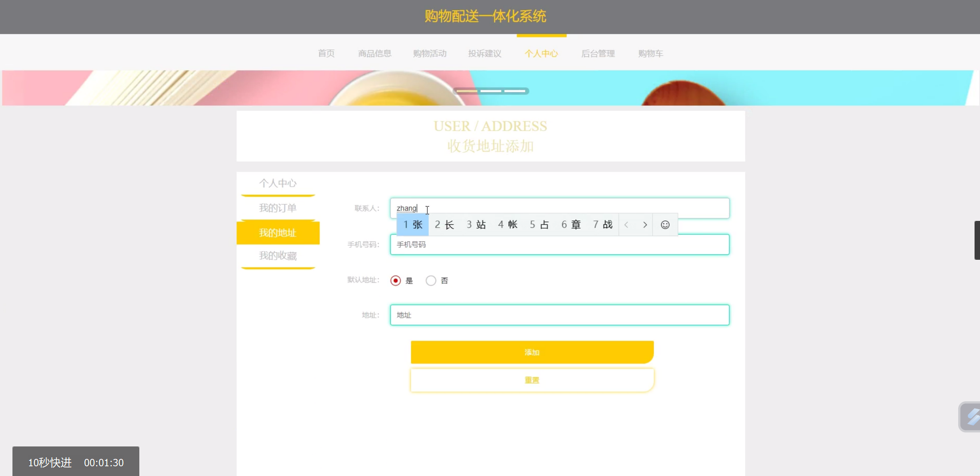Open 我的收藏 in sidebar

(x=277, y=255)
